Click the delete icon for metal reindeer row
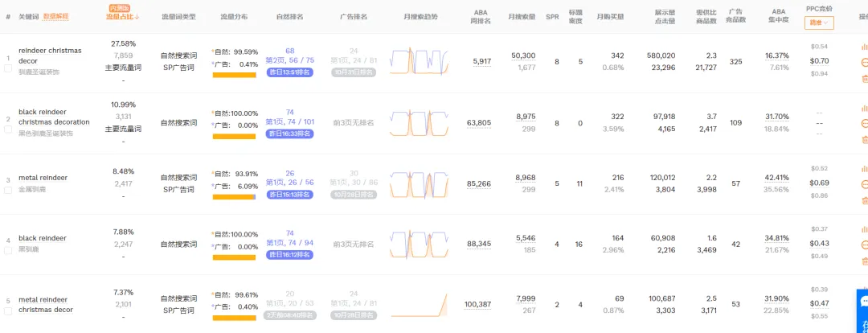This screenshot has width=868, height=333. coord(865,199)
